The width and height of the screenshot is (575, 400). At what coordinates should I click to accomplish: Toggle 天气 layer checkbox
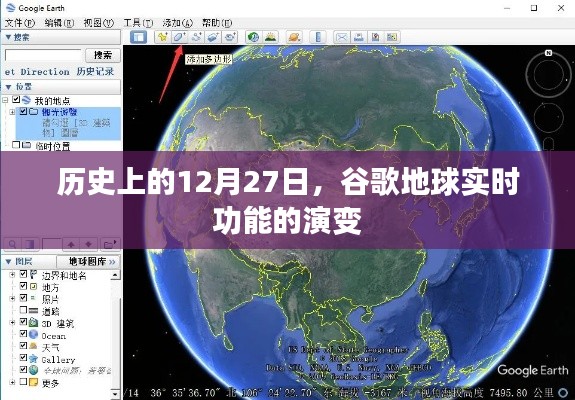click(x=23, y=345)
